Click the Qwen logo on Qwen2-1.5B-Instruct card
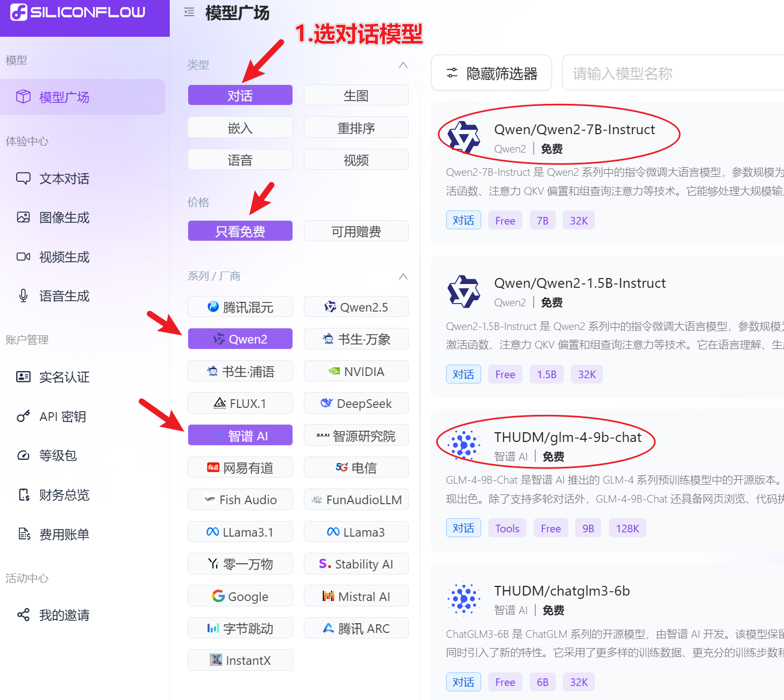 464,291
